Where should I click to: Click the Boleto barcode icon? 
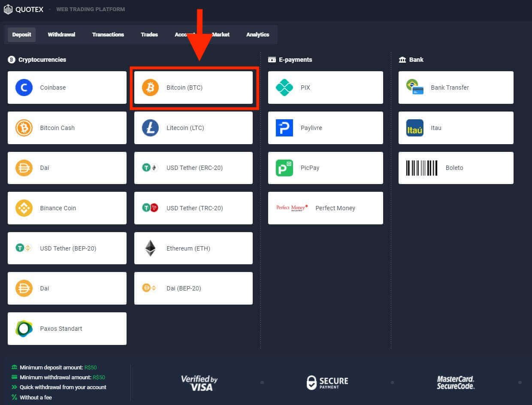pos(422,168)
